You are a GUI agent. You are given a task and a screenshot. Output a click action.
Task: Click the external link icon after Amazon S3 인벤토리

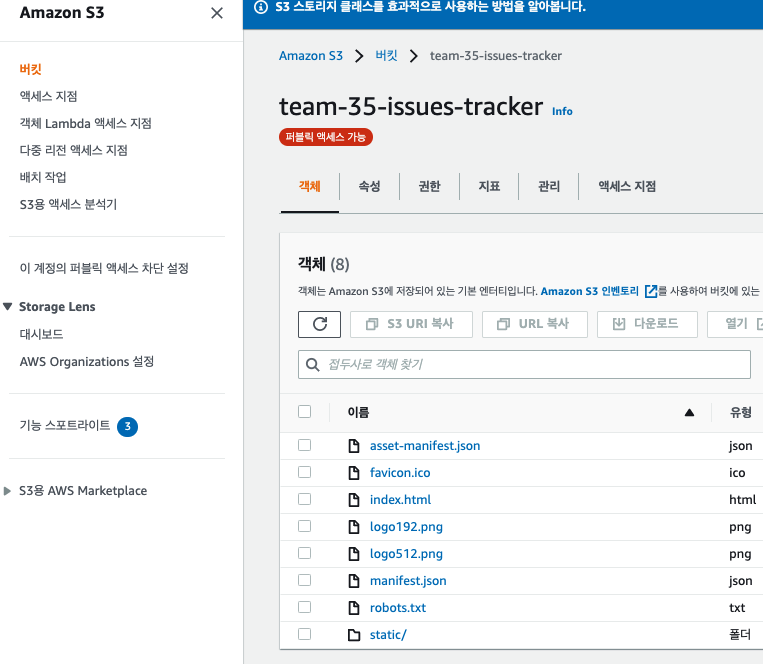[x=651, y=291]
